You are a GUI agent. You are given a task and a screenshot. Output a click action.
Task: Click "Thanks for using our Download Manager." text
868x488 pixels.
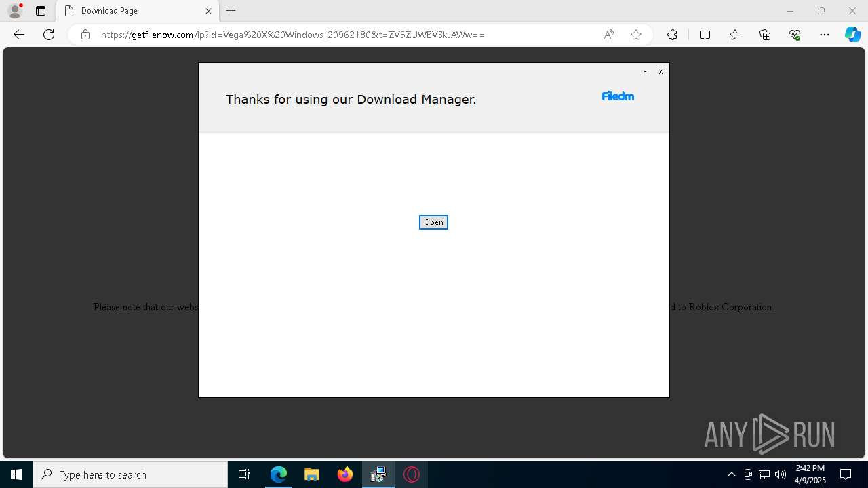tap(351, 100)
